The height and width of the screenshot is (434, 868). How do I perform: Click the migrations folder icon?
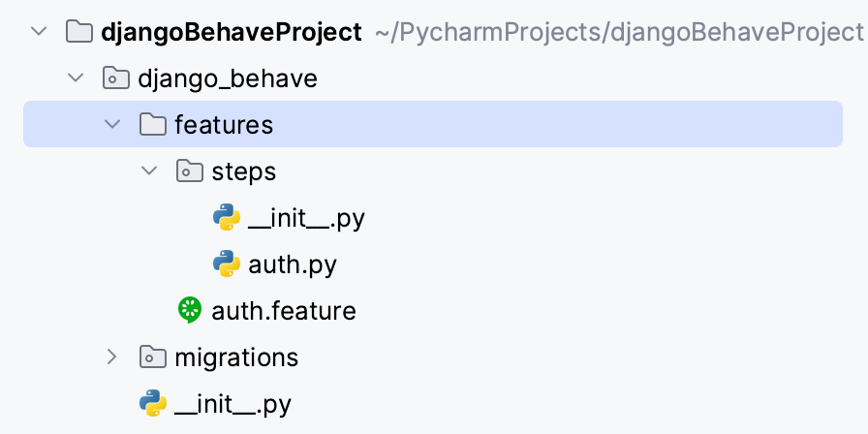[x=152, y=357]
